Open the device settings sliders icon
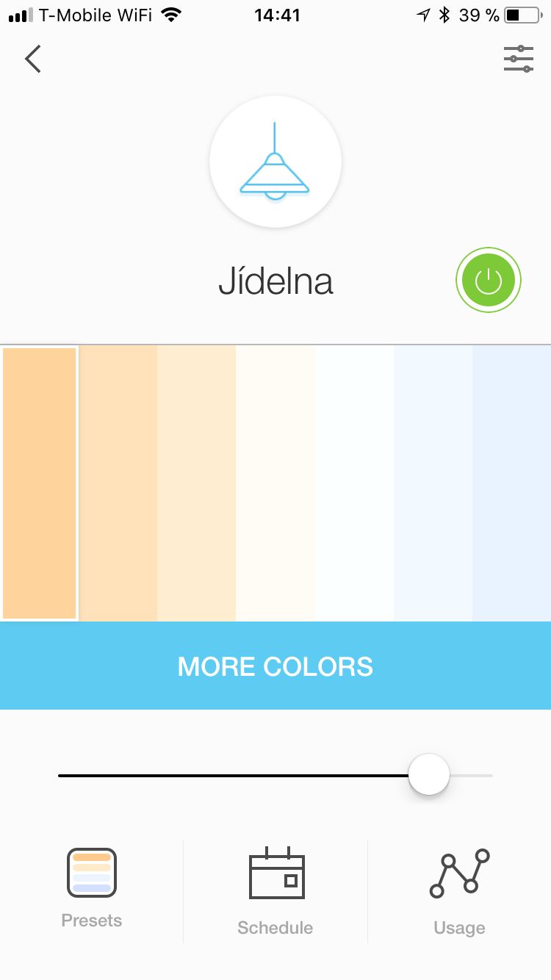Image resolution: width=551 pixels, height=980 pixels. click(519, 59)
